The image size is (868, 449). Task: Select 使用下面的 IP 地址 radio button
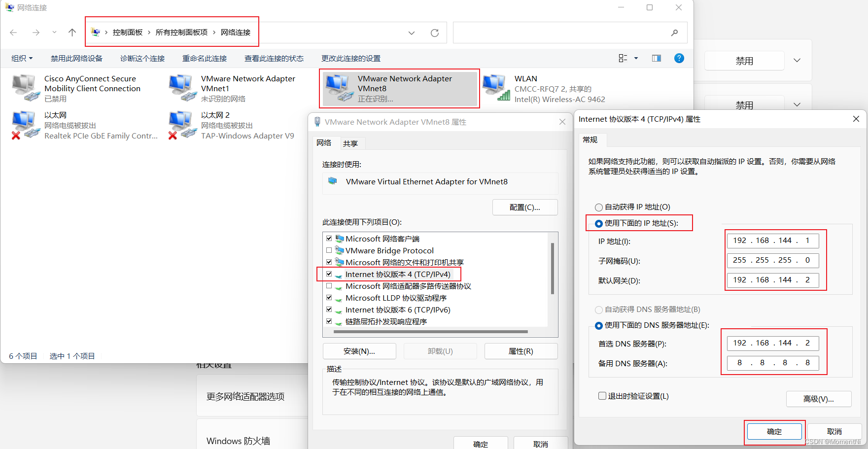599,224
